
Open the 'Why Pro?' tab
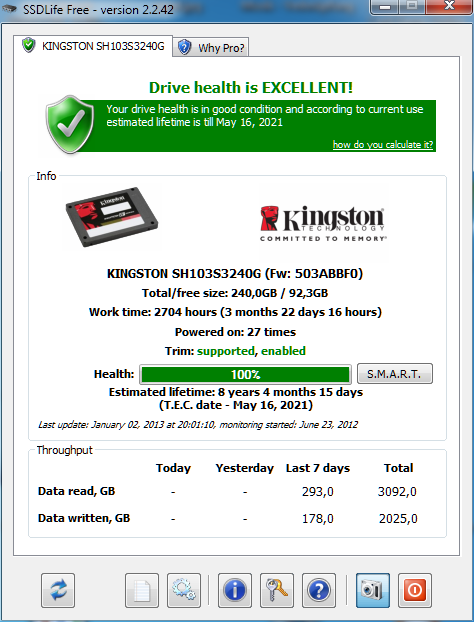pyautogui.click(x=212, y=48)
